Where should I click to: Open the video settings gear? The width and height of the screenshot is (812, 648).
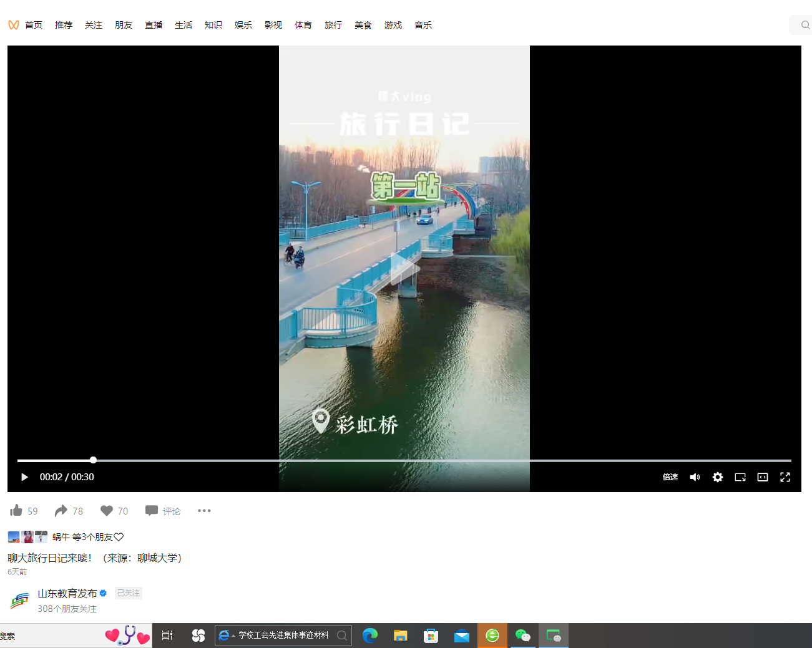[717, 476]
